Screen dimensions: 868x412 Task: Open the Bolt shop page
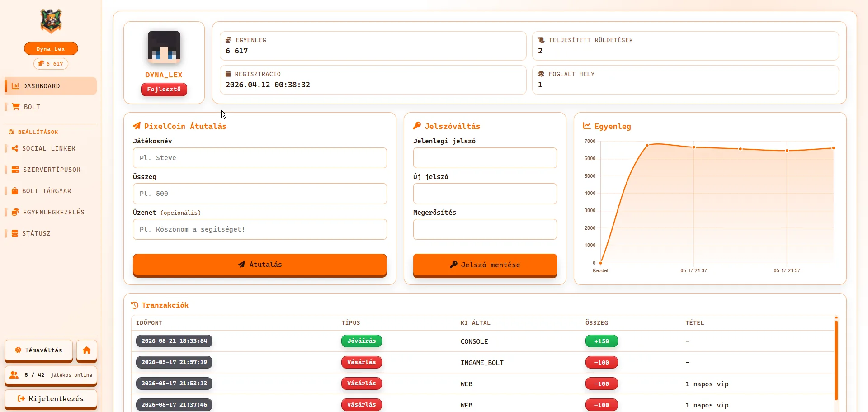(51, 107)
